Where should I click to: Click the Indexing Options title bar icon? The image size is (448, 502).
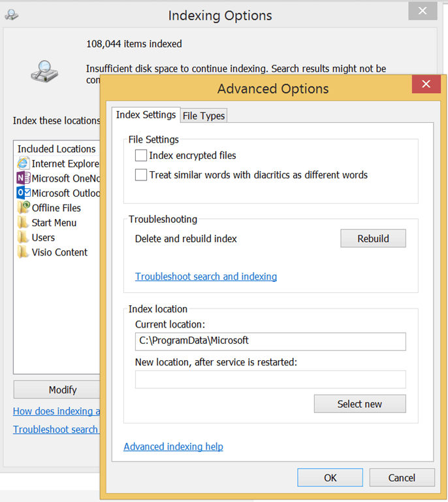click(x=11, y=14)
